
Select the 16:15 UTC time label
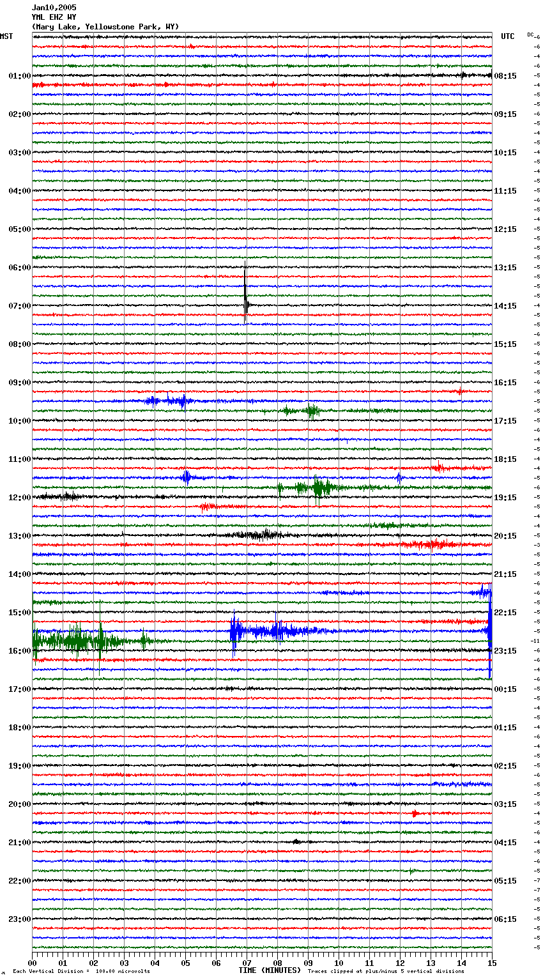point(505,383)
